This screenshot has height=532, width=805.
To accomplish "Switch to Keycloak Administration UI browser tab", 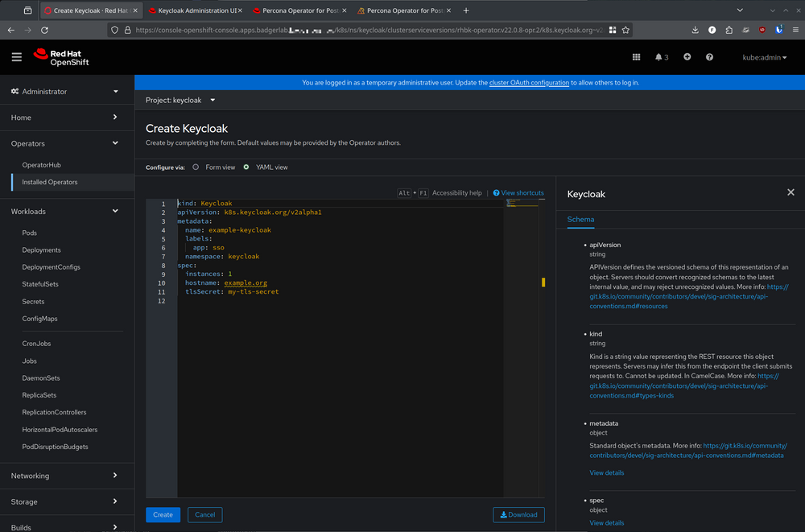I will (193, 10).
